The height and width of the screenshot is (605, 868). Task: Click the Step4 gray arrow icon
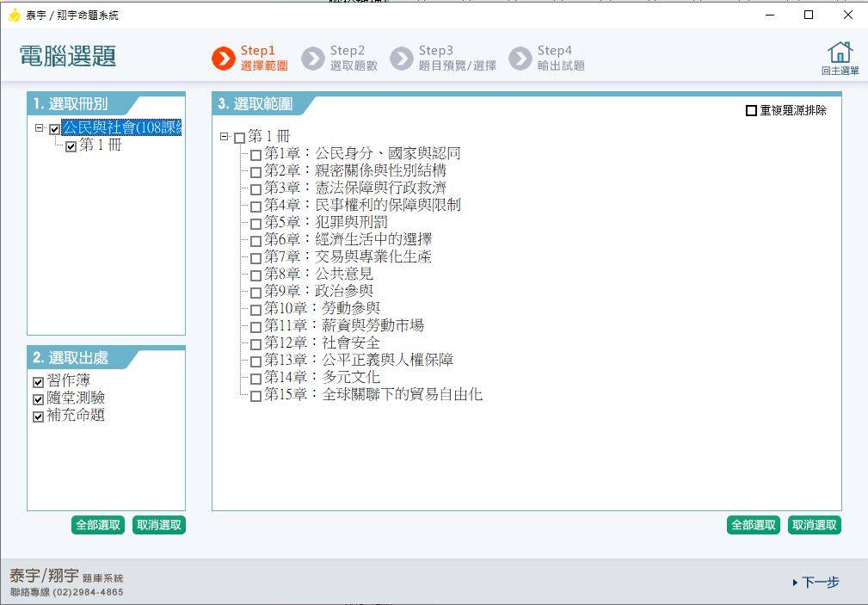(520, 59)
